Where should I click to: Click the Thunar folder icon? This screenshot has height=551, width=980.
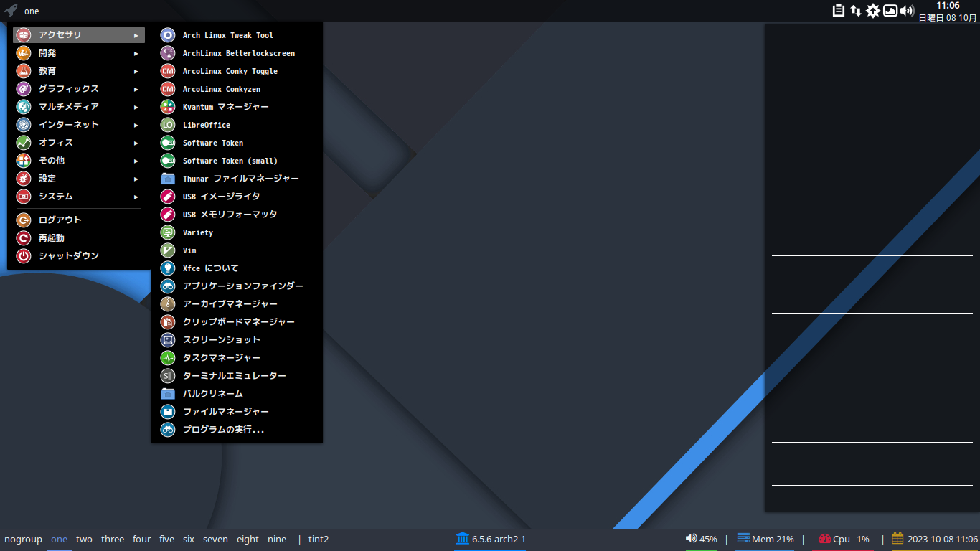(167, 179)
